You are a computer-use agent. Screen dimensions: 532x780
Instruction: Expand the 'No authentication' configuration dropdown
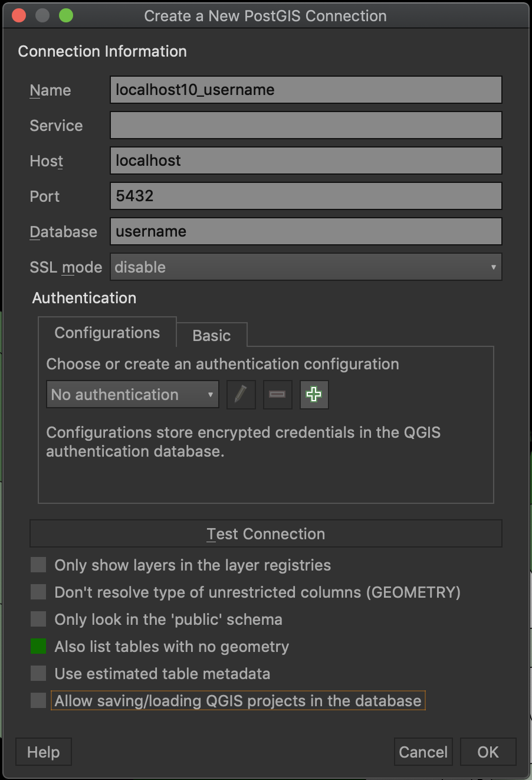pos(132,395)
